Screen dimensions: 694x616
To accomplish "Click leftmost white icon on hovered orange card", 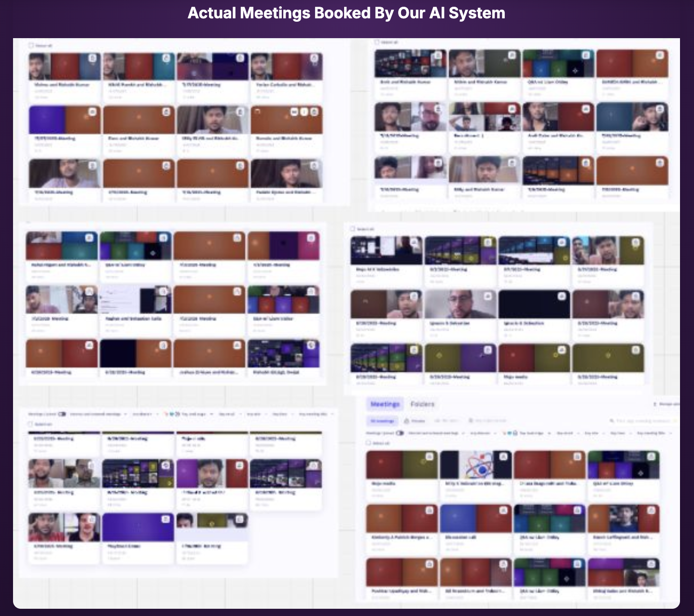I will (294, 112).
